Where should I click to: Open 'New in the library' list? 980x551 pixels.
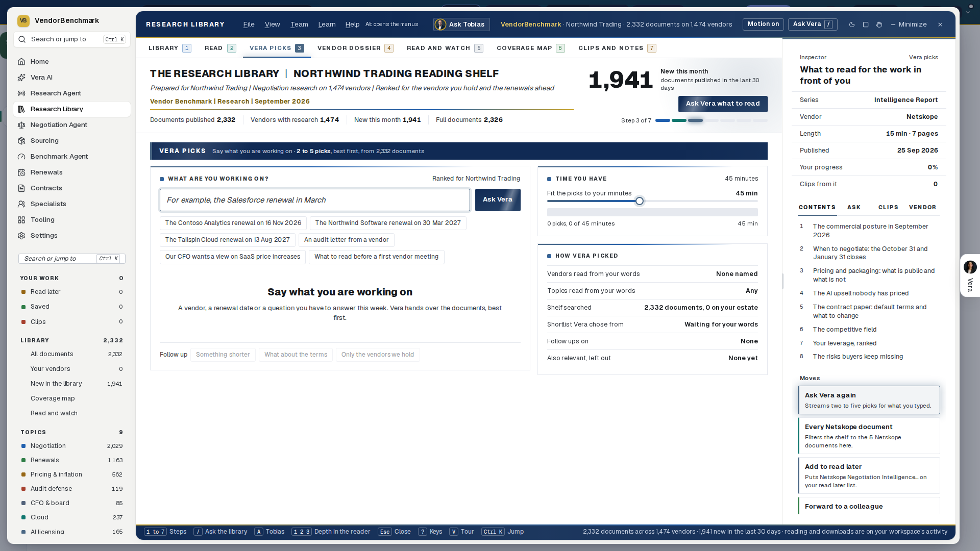tap(71, 384)
